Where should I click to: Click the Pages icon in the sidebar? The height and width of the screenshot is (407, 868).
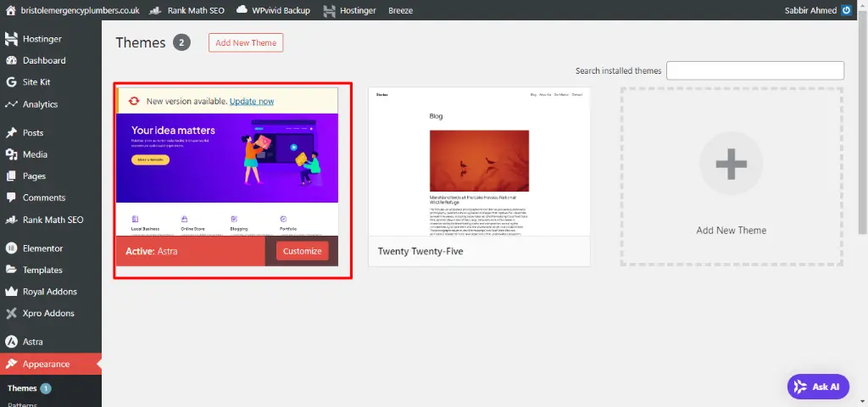tap(11, 176)
